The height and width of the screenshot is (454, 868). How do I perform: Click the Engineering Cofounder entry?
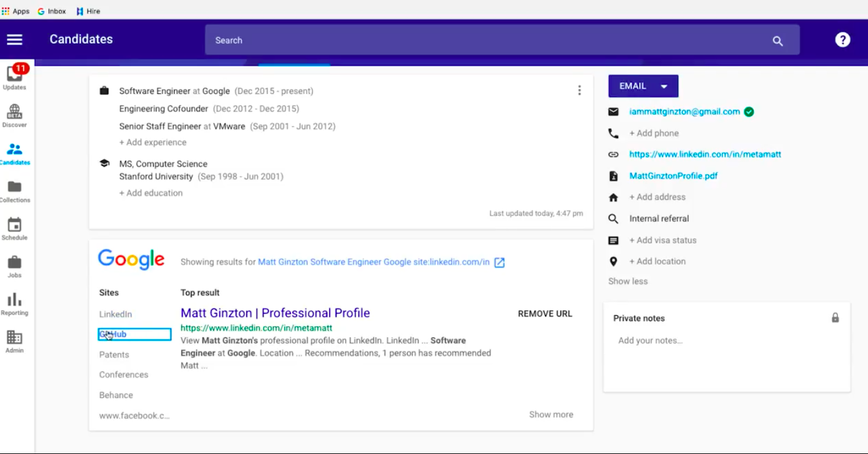[209, 109]
